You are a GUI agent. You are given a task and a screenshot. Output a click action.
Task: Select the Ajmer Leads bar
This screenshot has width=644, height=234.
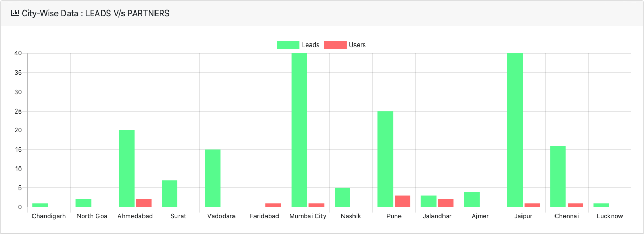[472, 199]
